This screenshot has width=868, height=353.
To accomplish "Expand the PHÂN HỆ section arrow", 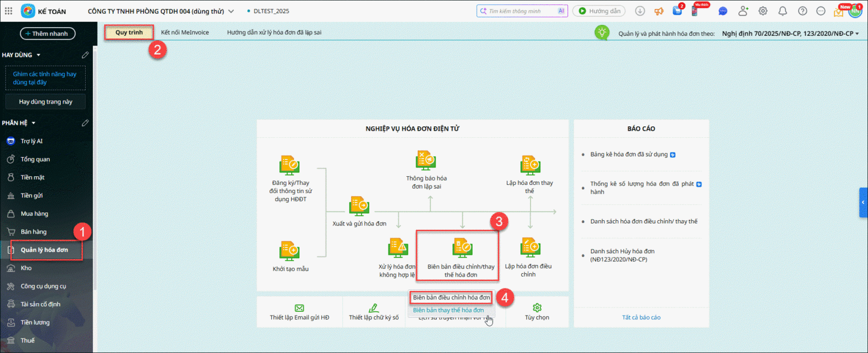I will coord(34,123).
